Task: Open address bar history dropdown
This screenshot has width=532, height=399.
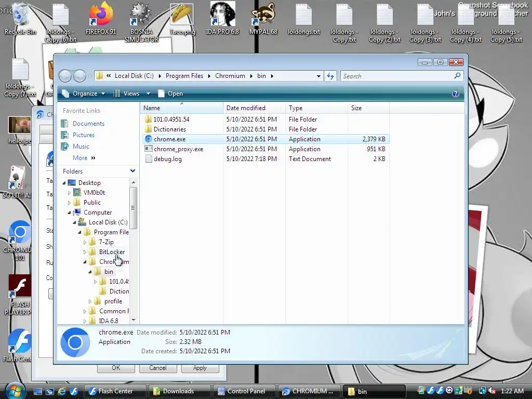Action: coord(318,76)
